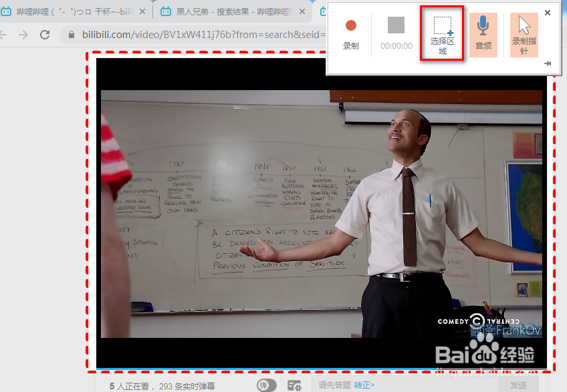567x392 pixels.
Task: Click the video player to pause
Action: pyautogui.click(x=321, y=214)
